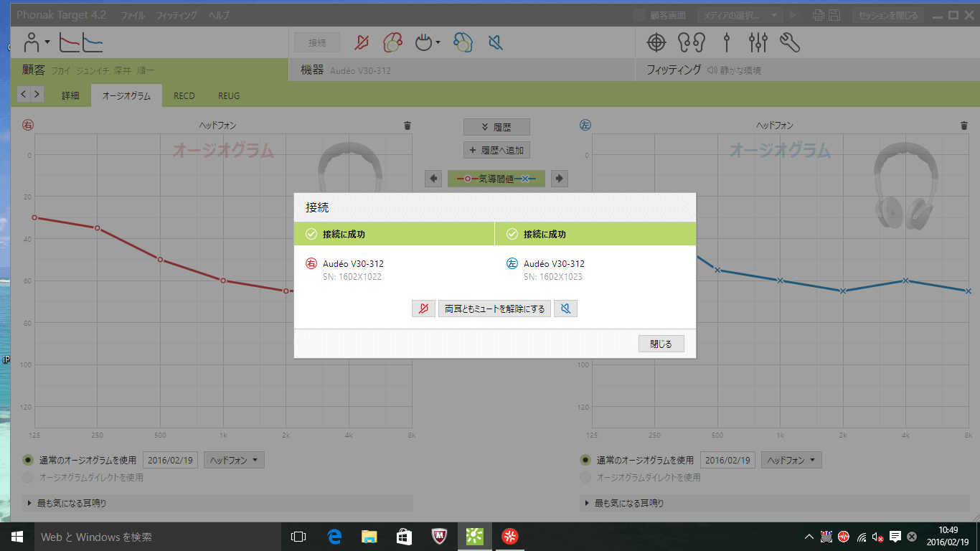This screenshot has width=980, height=551.
Task: Close the connection dialog with 閉じる
Action: pos(661,344)
